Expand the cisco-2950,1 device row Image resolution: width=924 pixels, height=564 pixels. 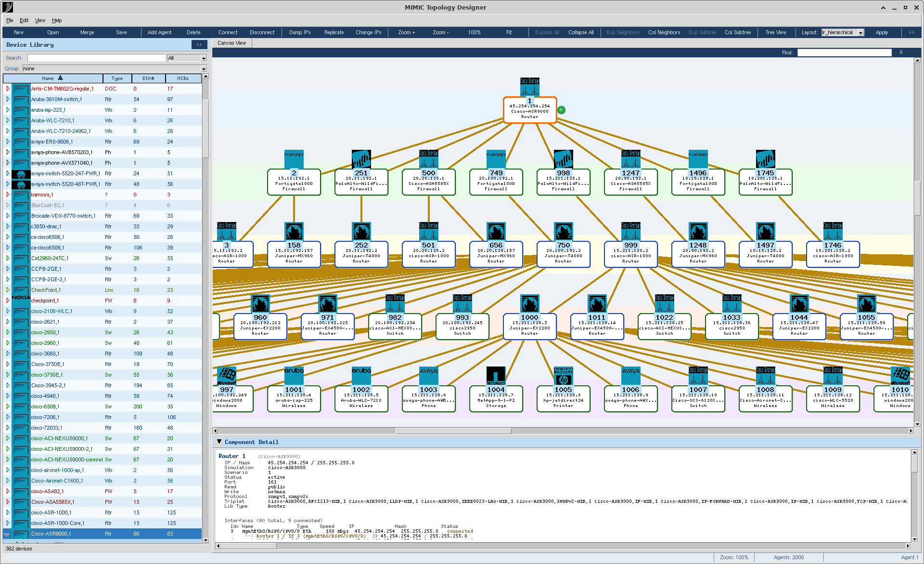coord(8,332)
